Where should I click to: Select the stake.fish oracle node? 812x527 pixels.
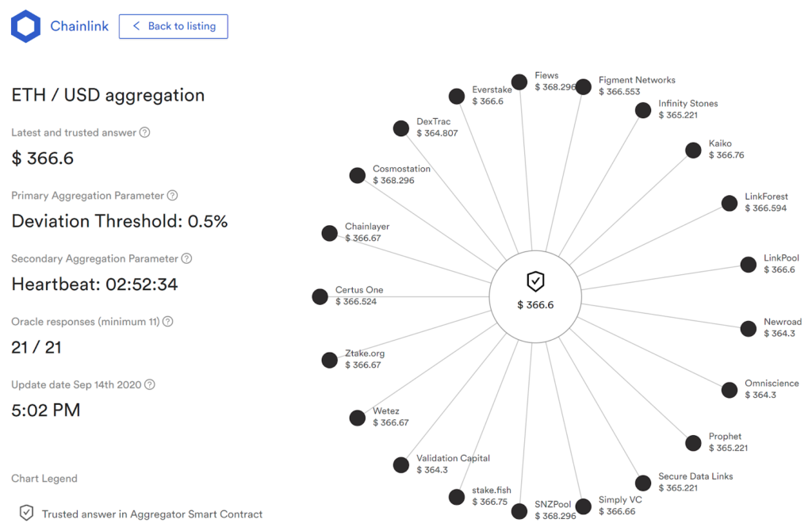click(457, 497)
